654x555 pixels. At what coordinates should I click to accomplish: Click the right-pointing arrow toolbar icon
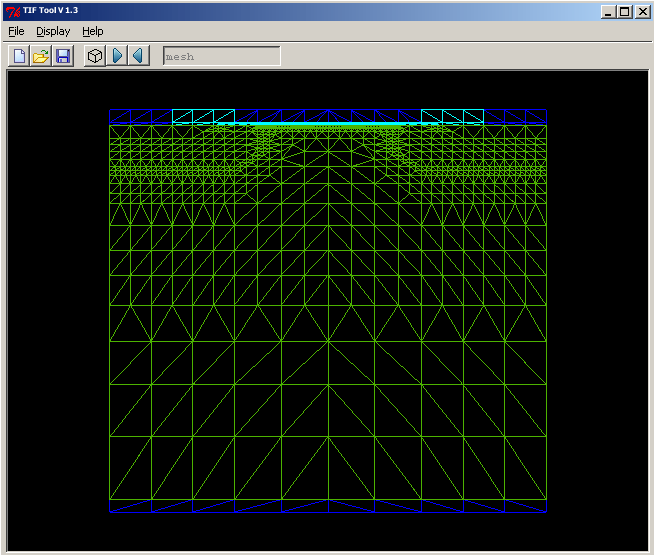[x=118, y=56]
